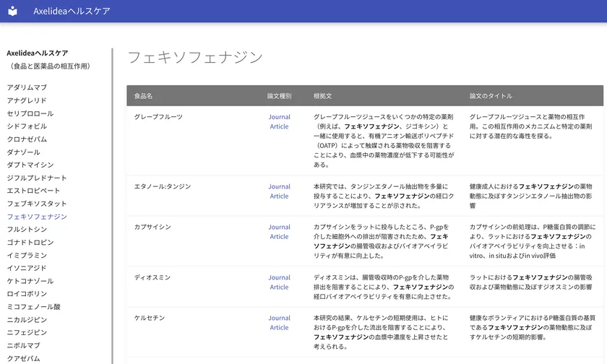This screenshot has height=364, width=607.
Task: Go to ゴナドトロピン entry
Action: [x=30, y=242]
